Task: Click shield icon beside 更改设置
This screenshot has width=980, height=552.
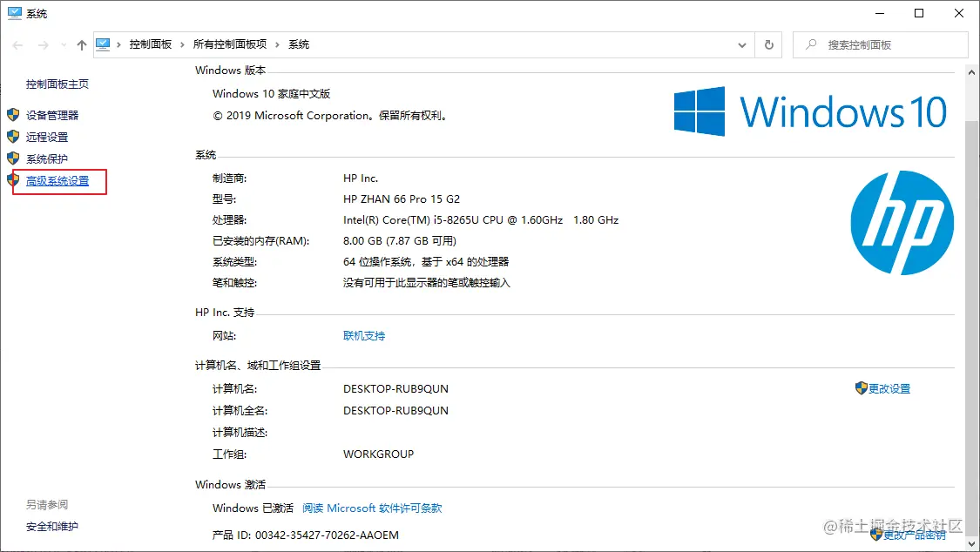Action: pos(862,388)
